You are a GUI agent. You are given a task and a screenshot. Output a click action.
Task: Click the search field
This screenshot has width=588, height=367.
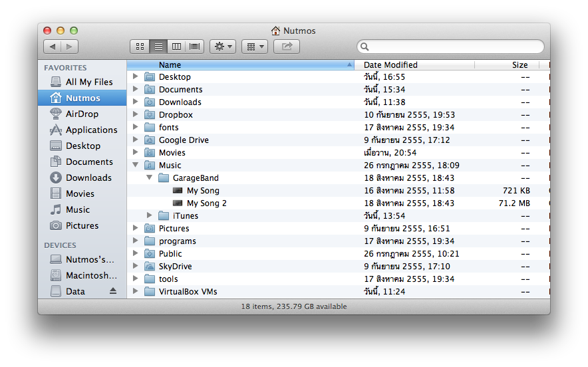point(452,47)
